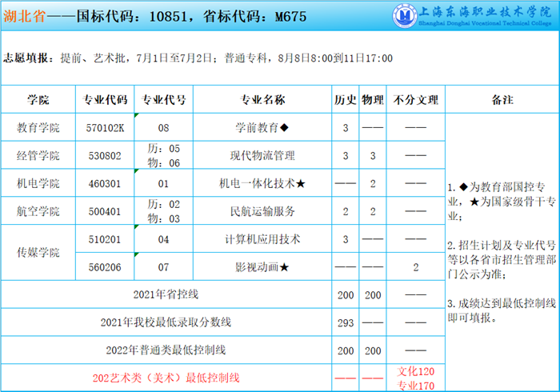Click the 293 minimum admission score

coord(345,322)
